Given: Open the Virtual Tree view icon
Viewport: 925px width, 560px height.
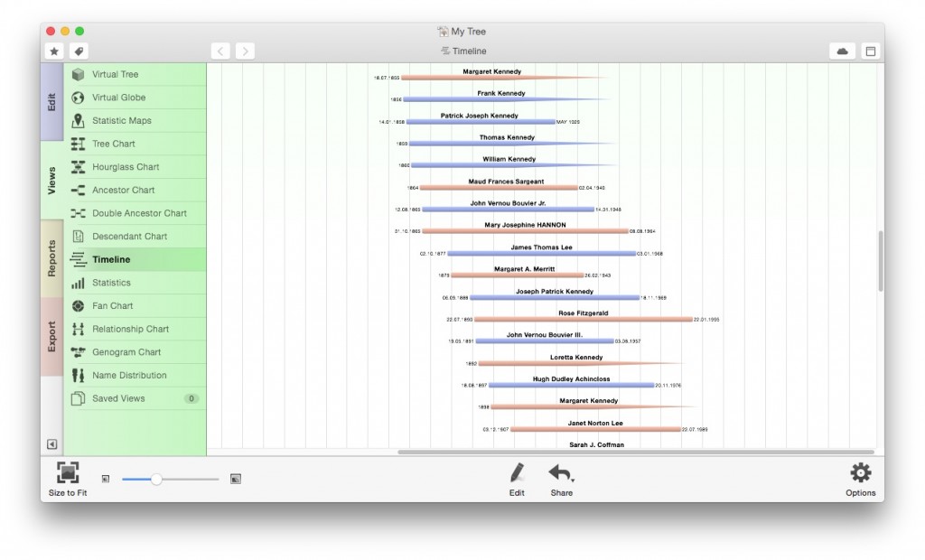Looking at the screenshot, I should (x=78, y=74).
